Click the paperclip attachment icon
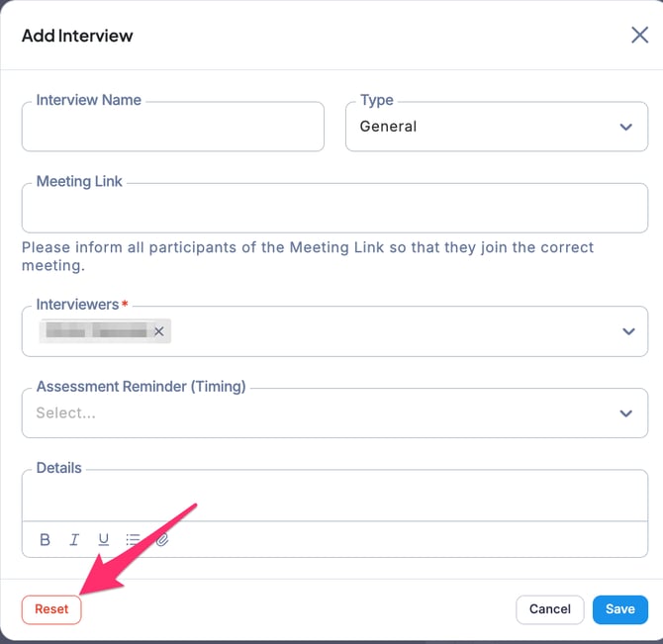 pyautogui.click(x=162, y=540)
